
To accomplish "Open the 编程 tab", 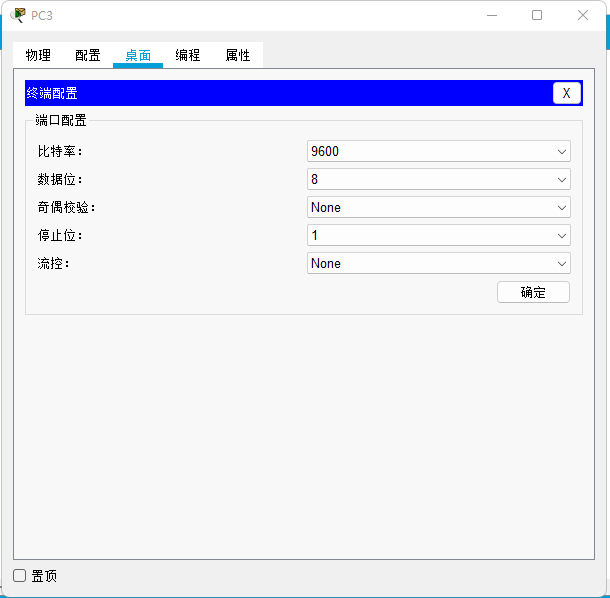I will [188, 55].
